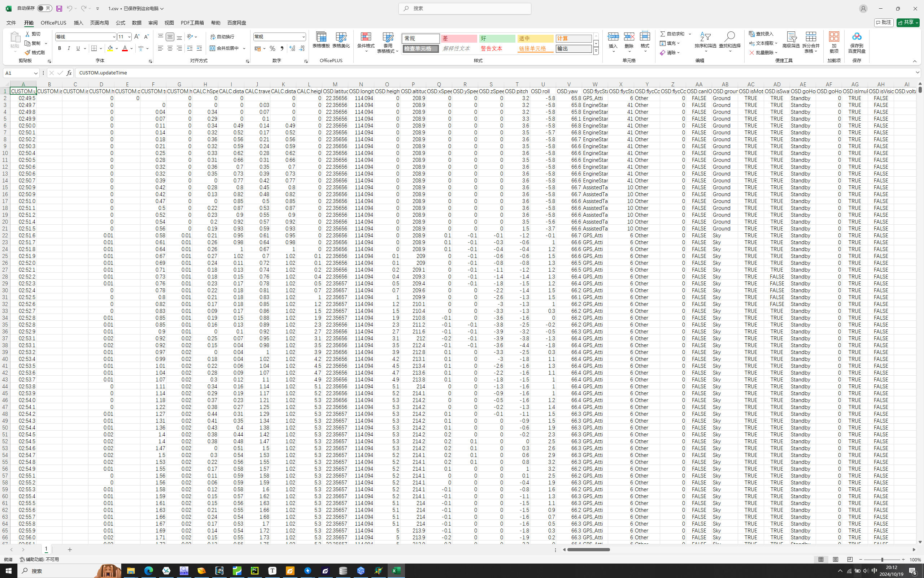The width and height of the screenshot is (924, 578).
Task: Click the Undo arrow icon
Action: [70, 8]
